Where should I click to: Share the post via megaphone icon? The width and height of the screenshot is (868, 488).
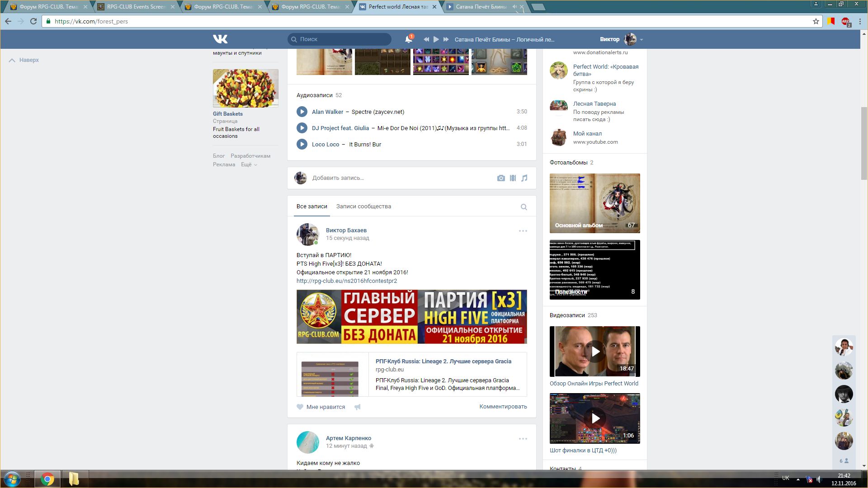point(358,407)
